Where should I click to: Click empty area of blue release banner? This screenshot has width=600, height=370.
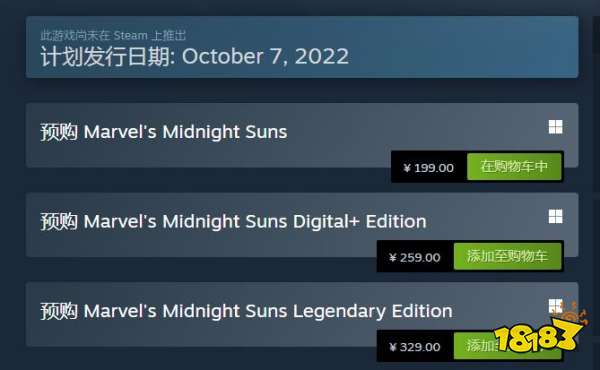[x=459, y=47]
